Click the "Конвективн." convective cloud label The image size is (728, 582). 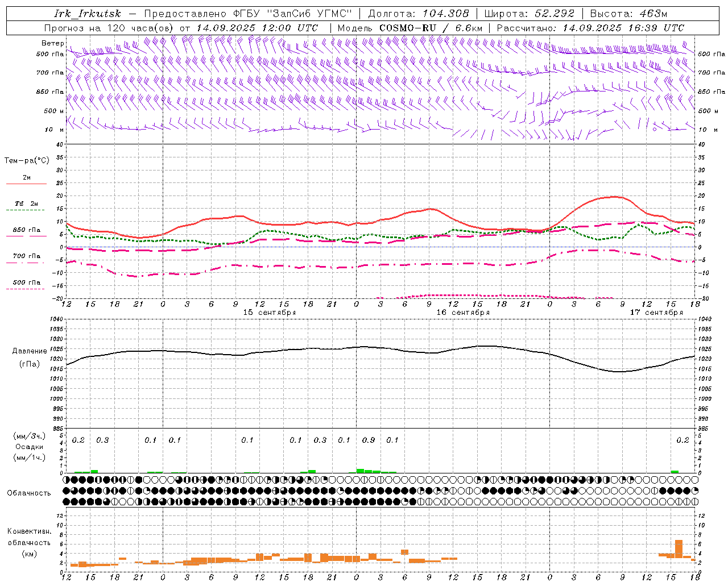pyautogui.click(x=29, y=531)
